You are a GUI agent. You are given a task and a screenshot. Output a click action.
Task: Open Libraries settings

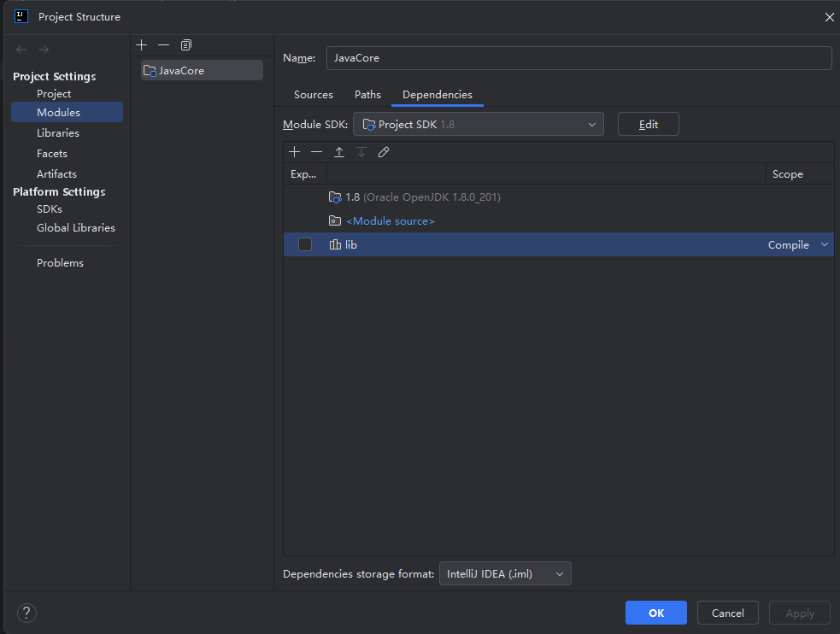(58, 132)
